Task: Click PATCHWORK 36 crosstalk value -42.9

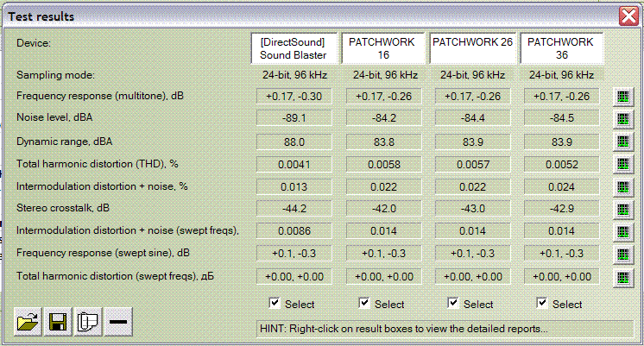Action: (x=561, y=209)
